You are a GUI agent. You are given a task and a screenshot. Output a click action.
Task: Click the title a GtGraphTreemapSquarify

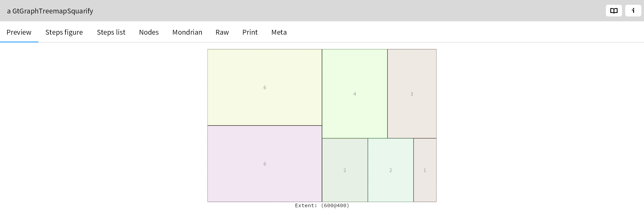(50, 11)
